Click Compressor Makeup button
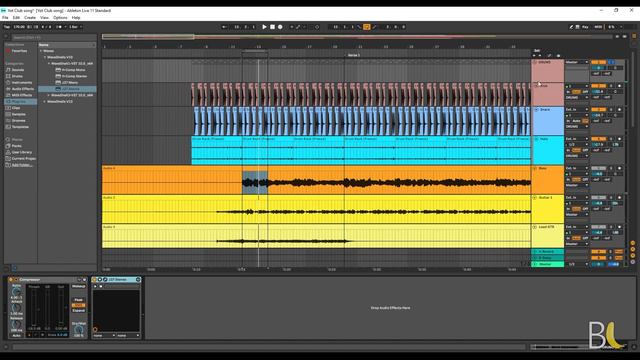The height and width of the screenshot is (360, 640). [x=78, y=286]
